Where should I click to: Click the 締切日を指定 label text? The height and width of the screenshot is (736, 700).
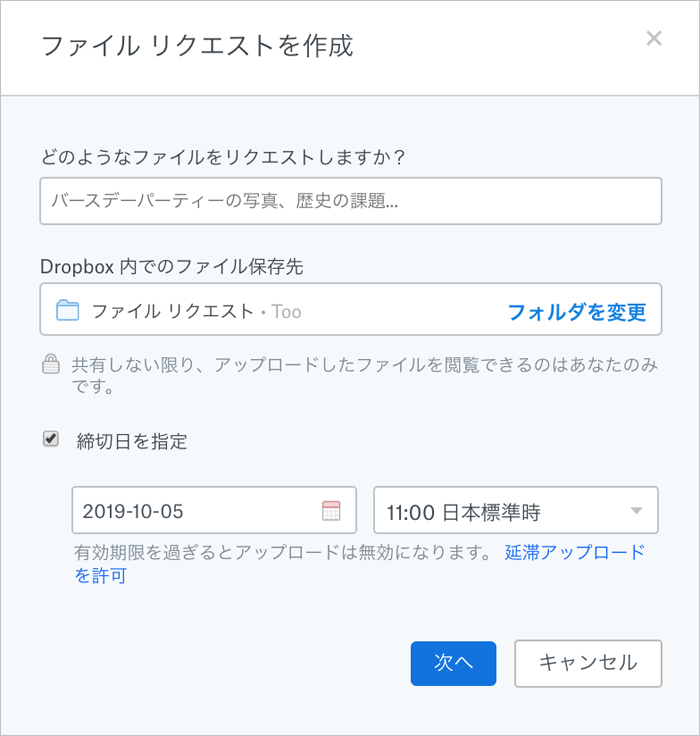click(x=132, y=440)
